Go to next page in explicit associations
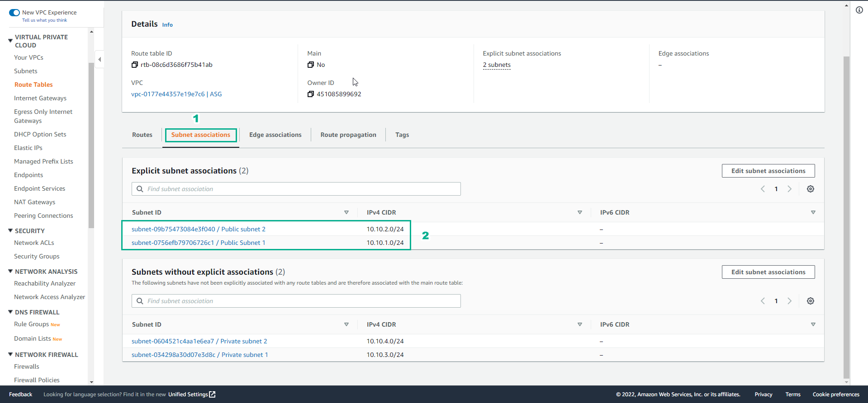 [x=790, y=189]
